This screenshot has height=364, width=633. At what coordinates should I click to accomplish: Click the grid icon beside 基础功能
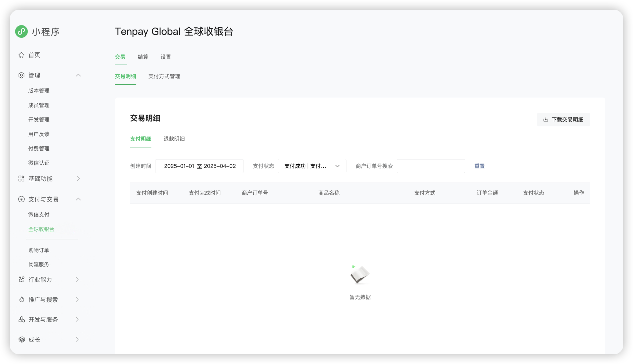pyautogui.click(x=21, y=179)
